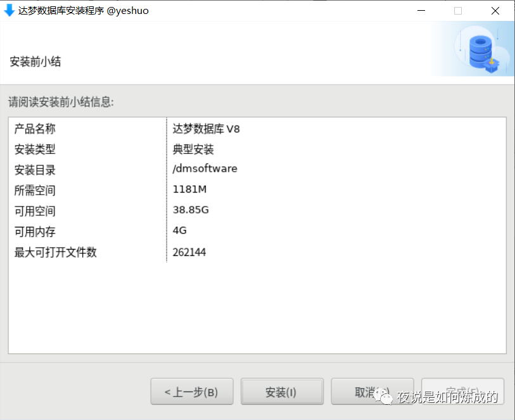Click the 安装(I) install button
This screenshot has width=515, height=420.
click(x=282, y=391)
